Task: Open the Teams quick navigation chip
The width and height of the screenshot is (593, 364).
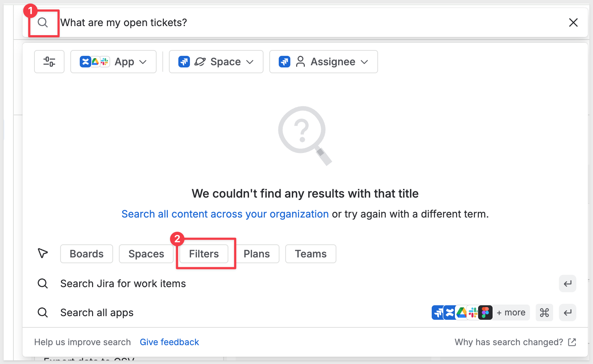Action: pos(311,254)
